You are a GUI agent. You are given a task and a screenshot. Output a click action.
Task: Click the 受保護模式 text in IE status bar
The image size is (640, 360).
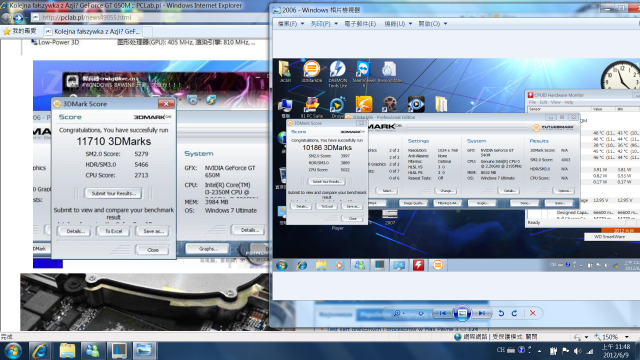[515, 337]
